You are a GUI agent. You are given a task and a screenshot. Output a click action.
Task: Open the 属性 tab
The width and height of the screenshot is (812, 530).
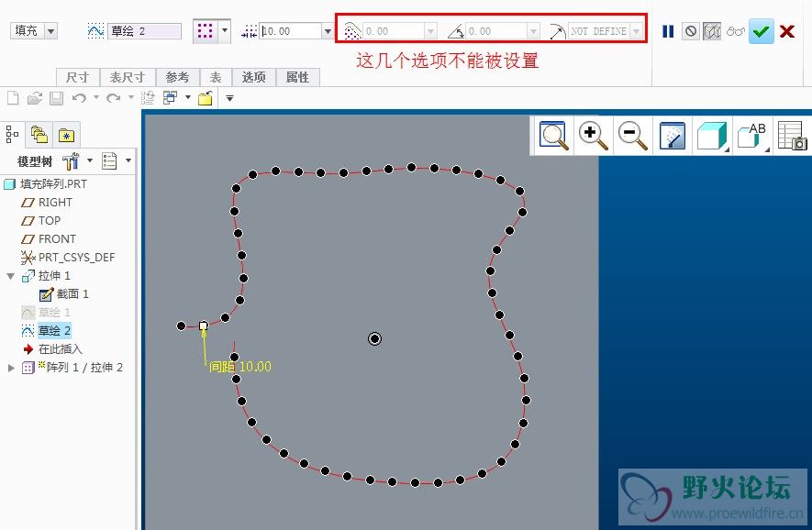(298, 77)
